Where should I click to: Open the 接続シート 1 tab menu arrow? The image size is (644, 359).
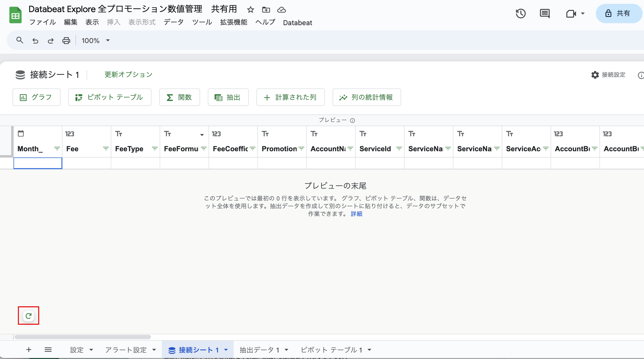click(x=226, y=350)
